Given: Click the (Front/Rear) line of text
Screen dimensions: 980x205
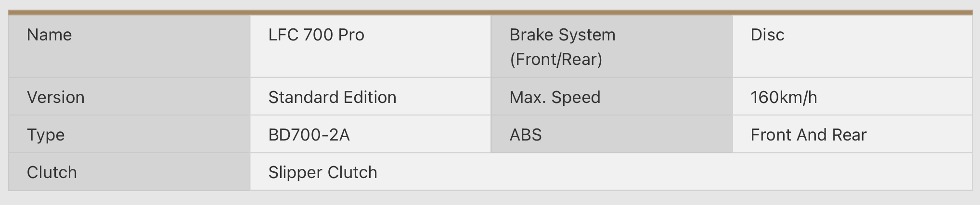Looking at the screenshot, I should click(556, 59).
